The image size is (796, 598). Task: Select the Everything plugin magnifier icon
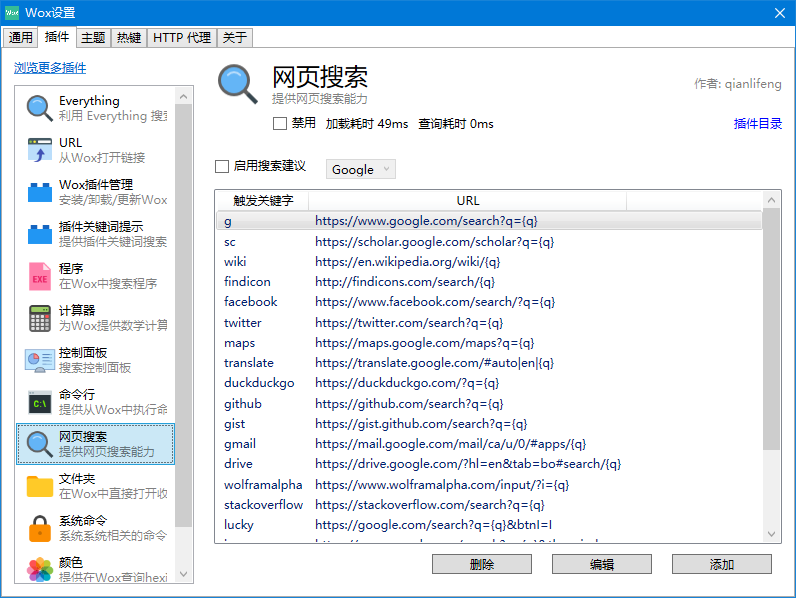(40, 108)
